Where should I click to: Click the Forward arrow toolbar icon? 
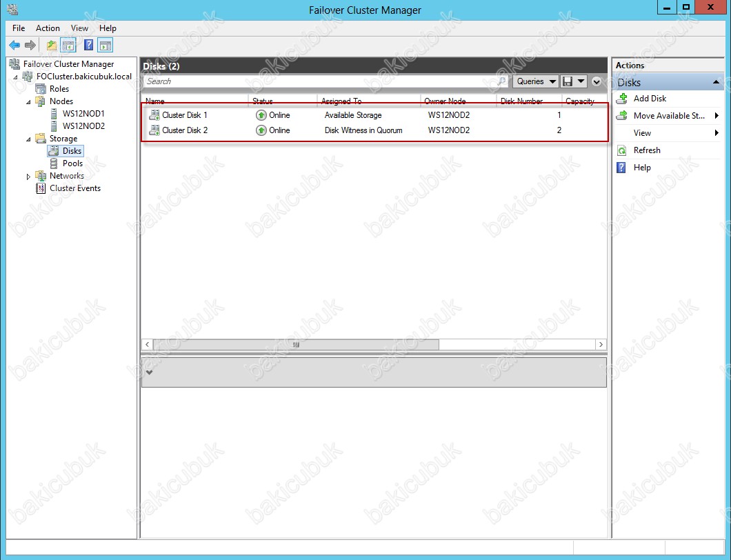pos(30,46)
